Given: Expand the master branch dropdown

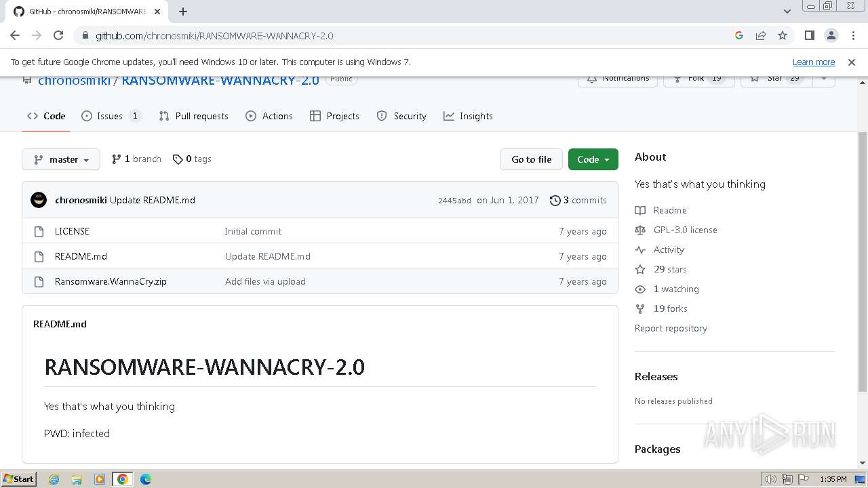Looking at the screenshot, I should coord(61,159).
